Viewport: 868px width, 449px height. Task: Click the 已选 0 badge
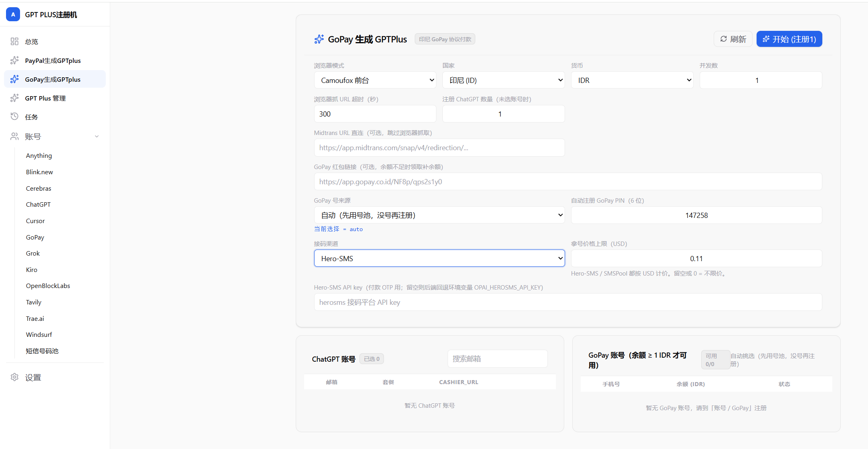(x=371, y=359)
